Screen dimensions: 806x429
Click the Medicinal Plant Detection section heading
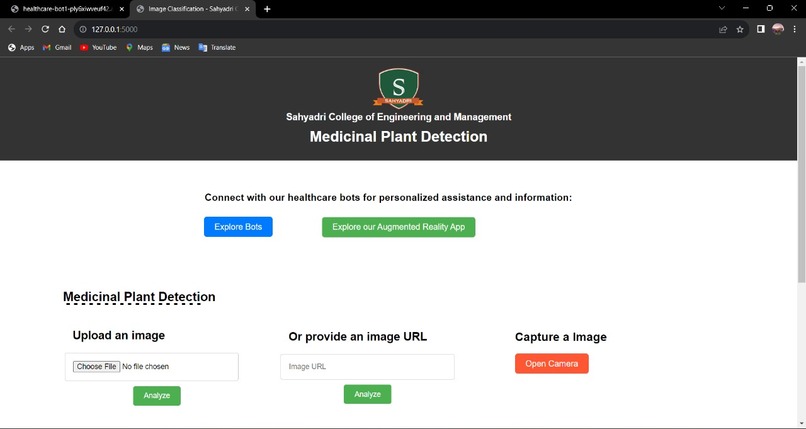click(x=139, y=296)
